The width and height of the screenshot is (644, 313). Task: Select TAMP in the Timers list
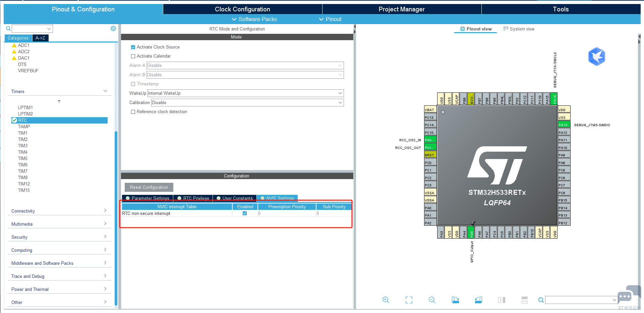[24, 127]
